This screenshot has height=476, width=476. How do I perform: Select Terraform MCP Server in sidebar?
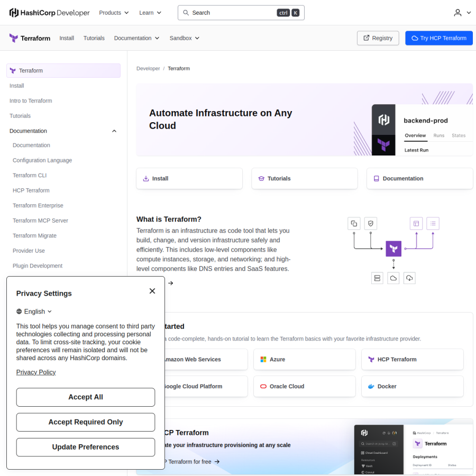pyautogui.click(x=40, y=221)
